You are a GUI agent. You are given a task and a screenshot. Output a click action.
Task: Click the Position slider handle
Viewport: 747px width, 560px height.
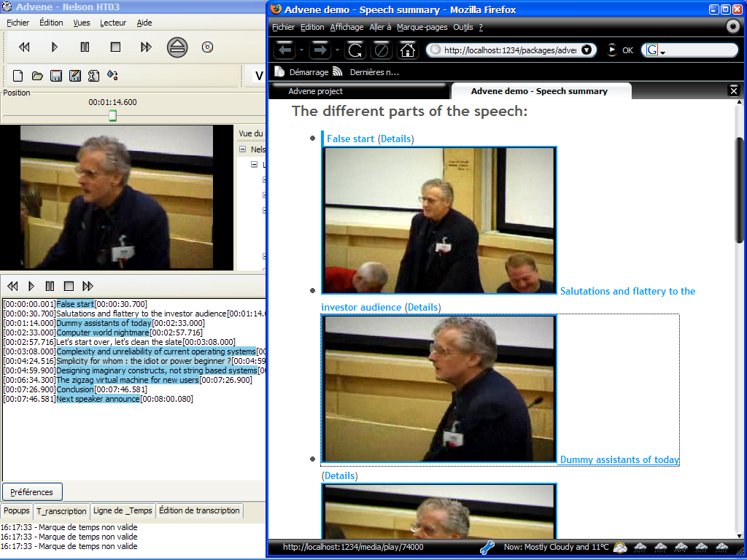(112, 116)
